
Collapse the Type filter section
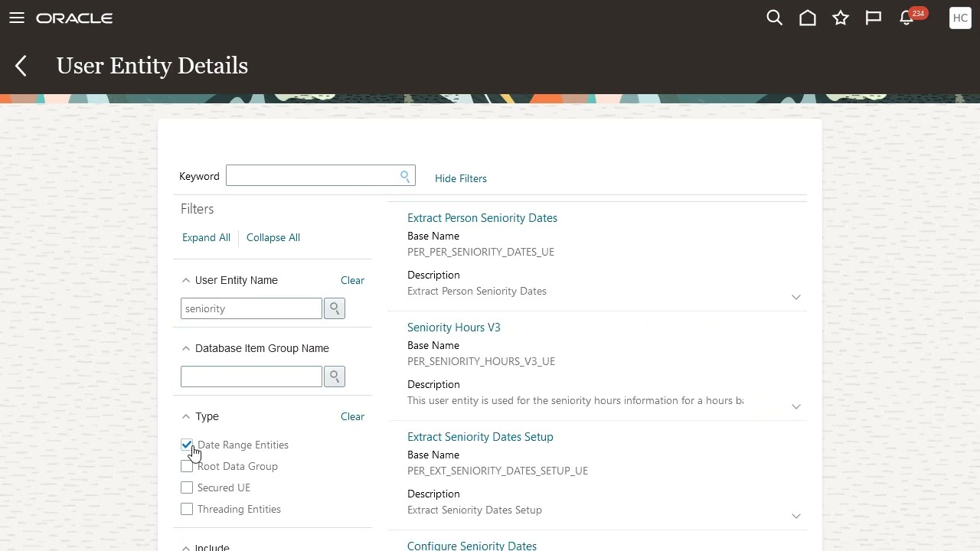[x=185, y=416]
